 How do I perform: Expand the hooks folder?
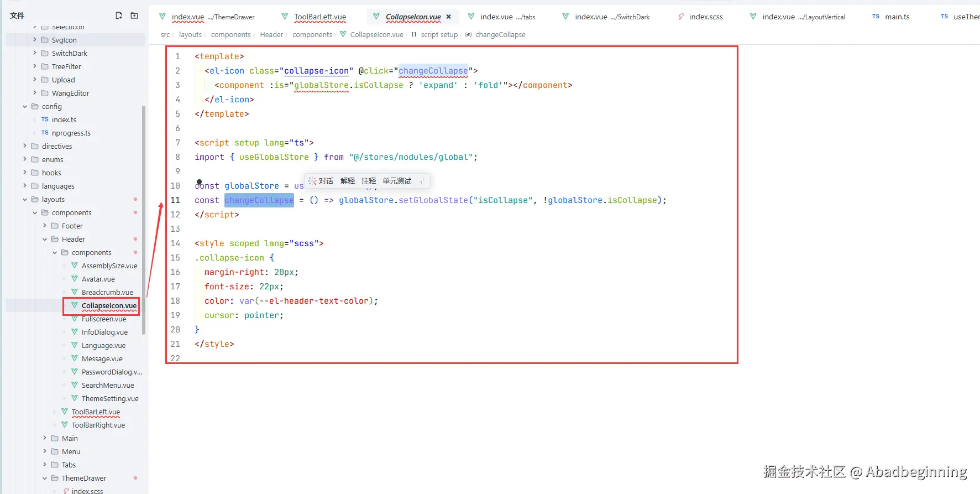25,173
